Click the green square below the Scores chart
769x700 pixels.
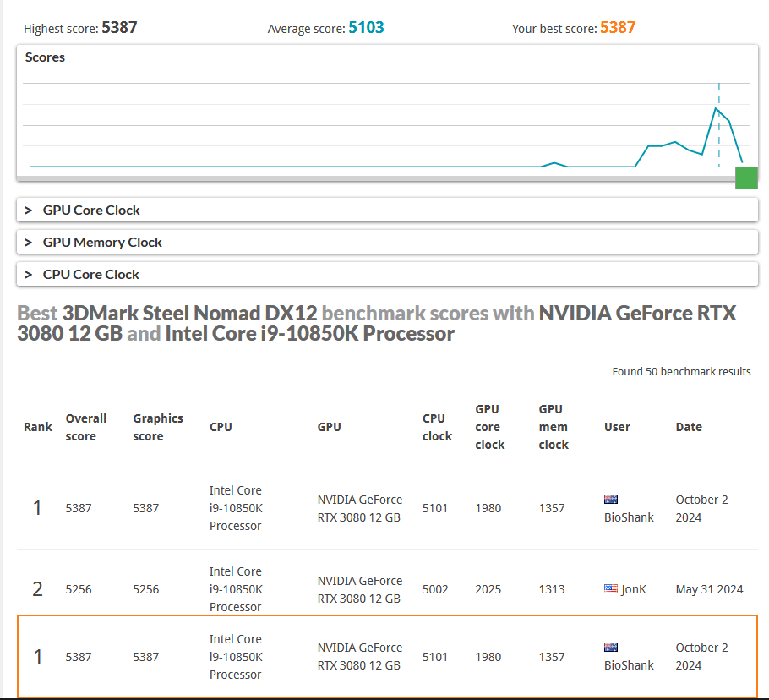point(746,178)
